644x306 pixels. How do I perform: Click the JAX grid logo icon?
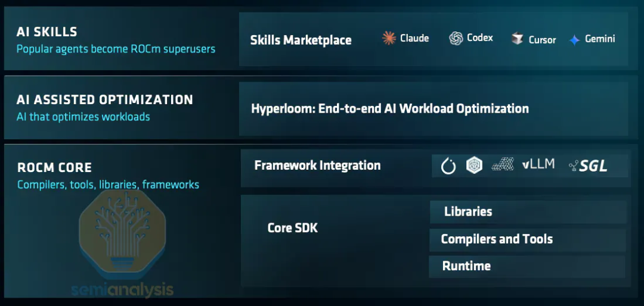click(503, 164)
